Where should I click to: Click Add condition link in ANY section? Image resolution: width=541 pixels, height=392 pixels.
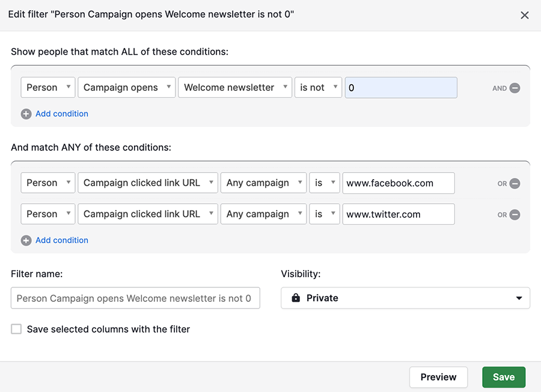point(61,240)
